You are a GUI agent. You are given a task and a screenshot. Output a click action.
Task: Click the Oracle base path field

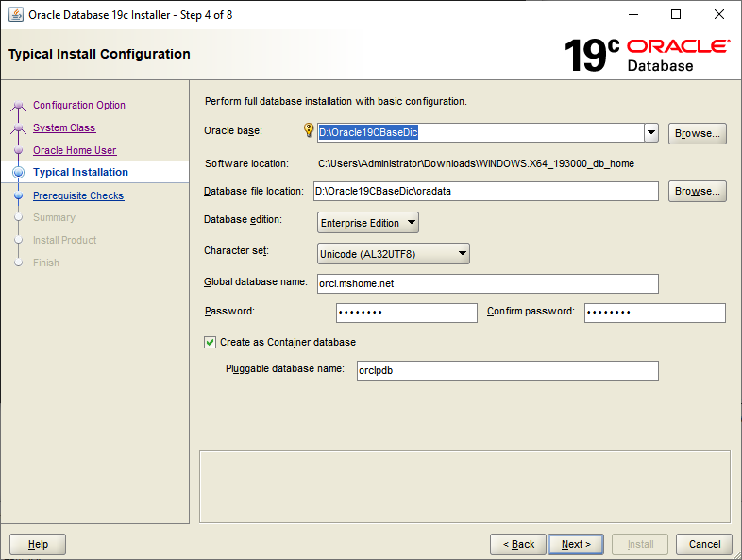point(481,132)
